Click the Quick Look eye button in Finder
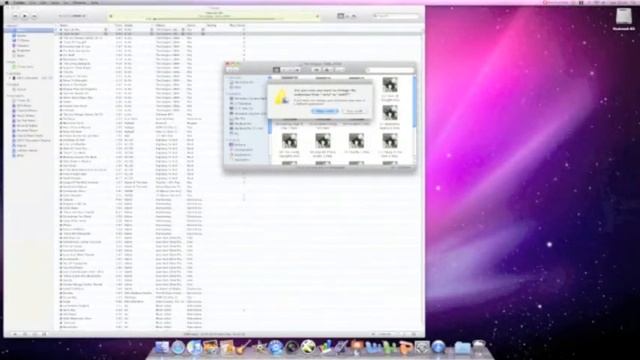This screenshot has height=360, width=640. [x=316, y=70]
